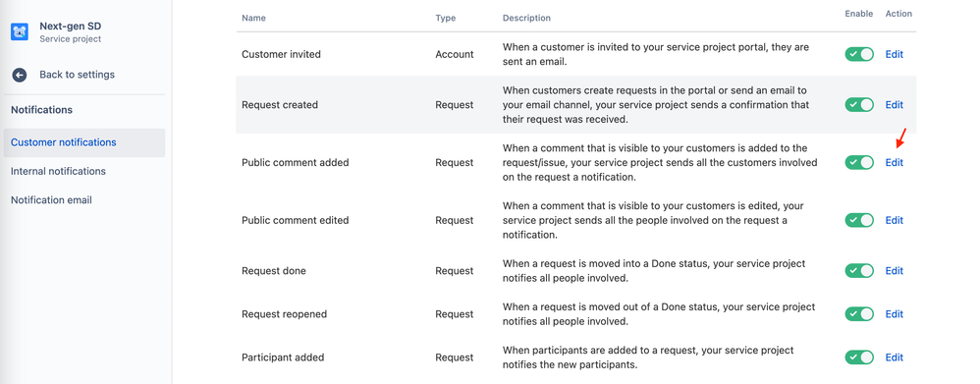Open Customer notifications in the sidebar
This screenshot has height=384, width=980.
pyautogui.click(x=83, y=142)
